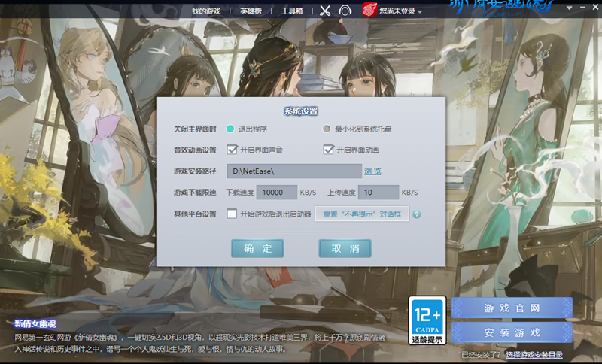Click the 选择游戏安装目录 link
This screenshot has width=602, height=364.
point(534,355)
